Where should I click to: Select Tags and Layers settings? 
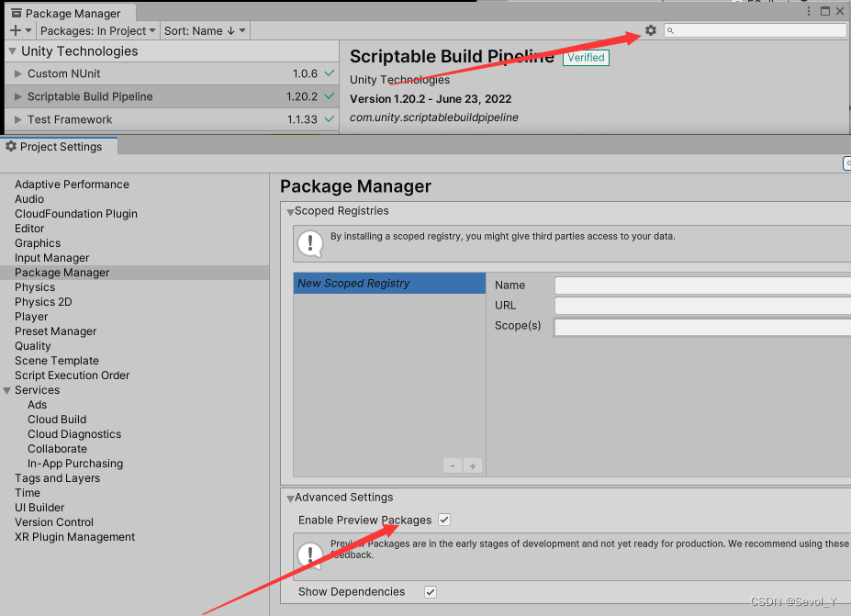57,478
